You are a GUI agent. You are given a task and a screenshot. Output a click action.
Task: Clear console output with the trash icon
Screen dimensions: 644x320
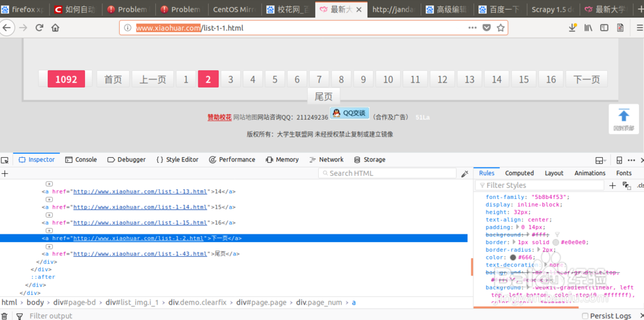coord(5,316)
